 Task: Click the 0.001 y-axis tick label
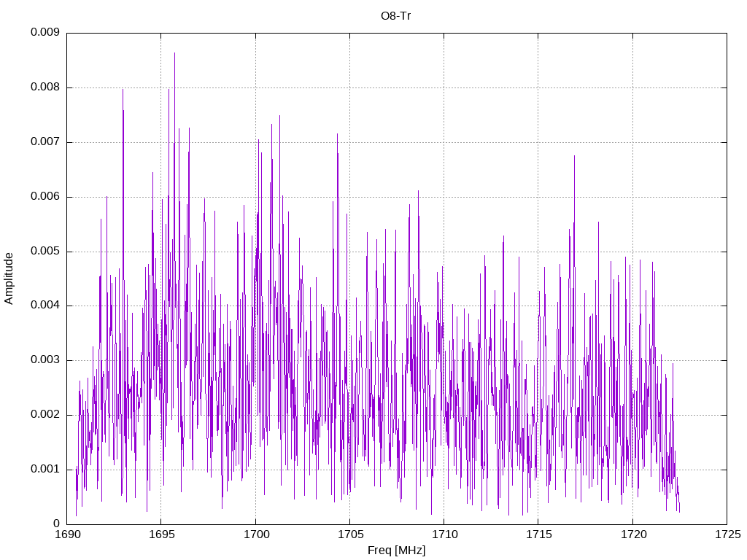45,469
